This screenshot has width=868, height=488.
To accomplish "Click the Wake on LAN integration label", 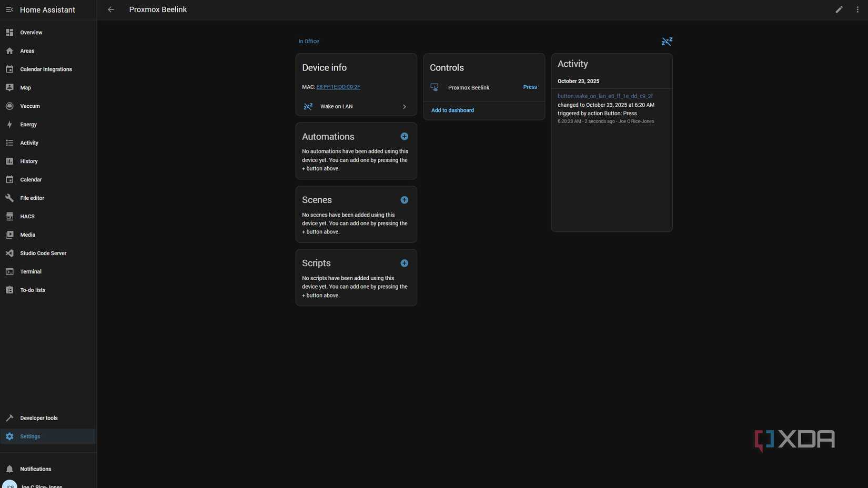I will click(x=336, y=107).
